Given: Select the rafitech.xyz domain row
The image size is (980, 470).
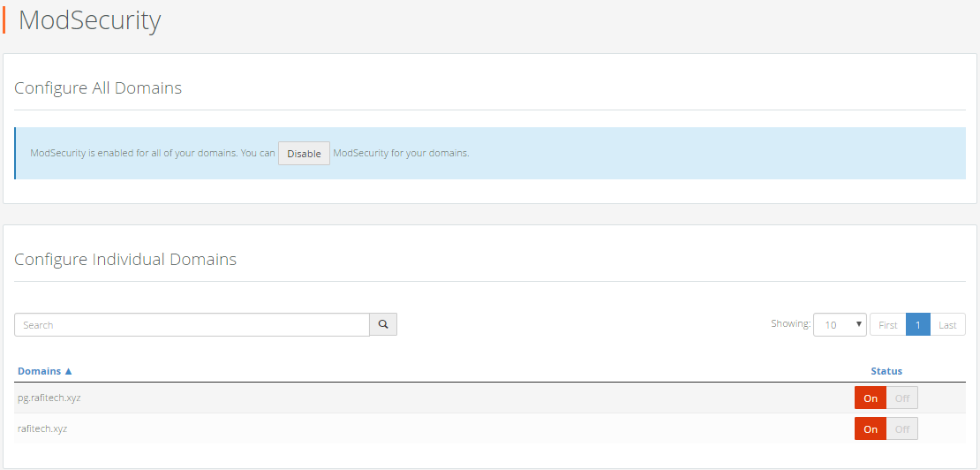Looking at the screenshot, I should (x=489, y=428).
